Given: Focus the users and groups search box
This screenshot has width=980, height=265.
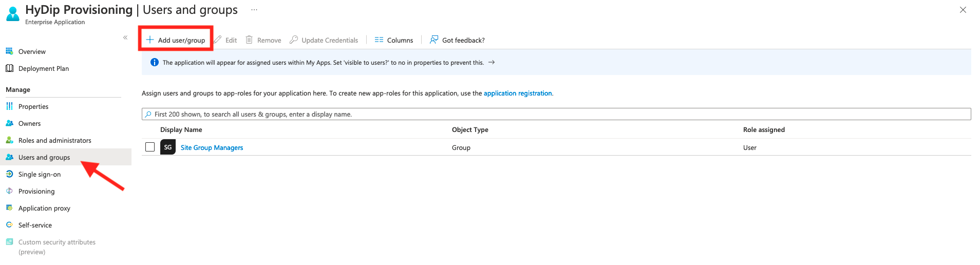Looking at the screenshot, I should click(x=556, y=114).
